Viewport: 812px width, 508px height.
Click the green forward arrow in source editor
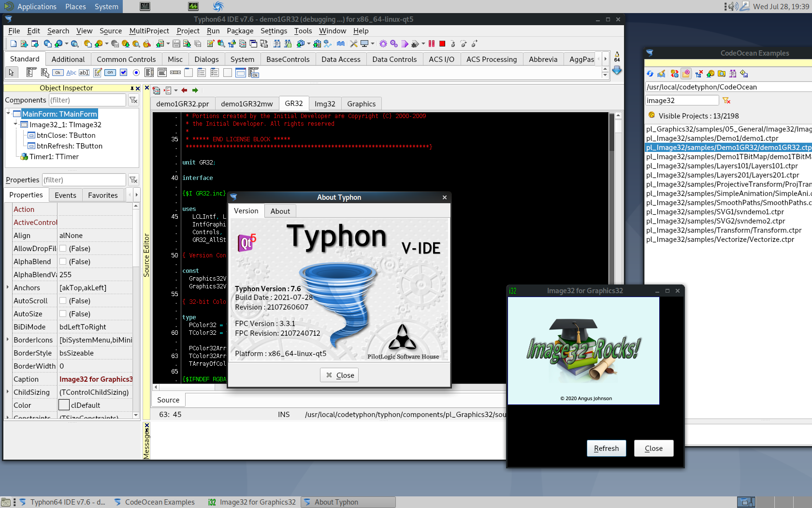click(195, 90)
